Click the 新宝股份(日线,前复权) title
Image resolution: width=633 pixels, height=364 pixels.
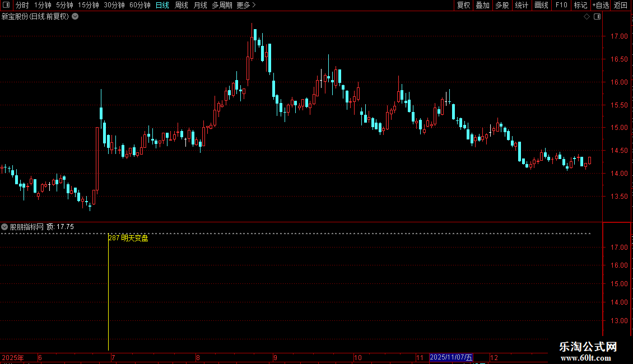click(35, 17)
